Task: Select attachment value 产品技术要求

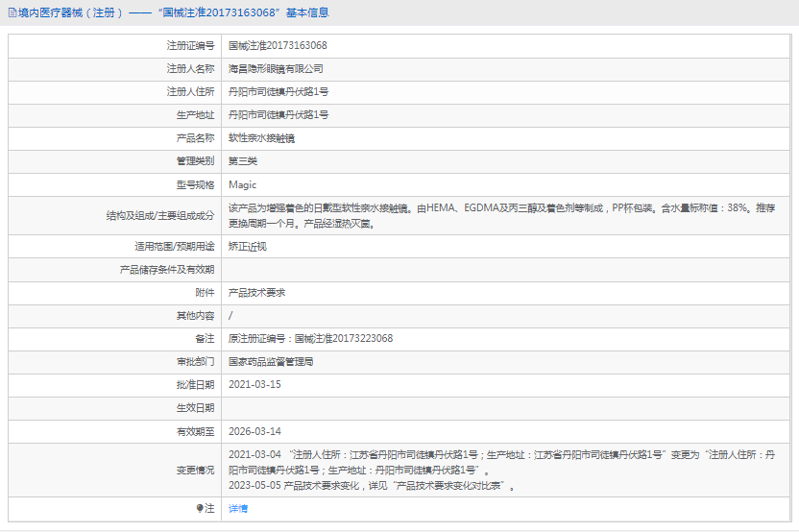Action: (256, 293)
